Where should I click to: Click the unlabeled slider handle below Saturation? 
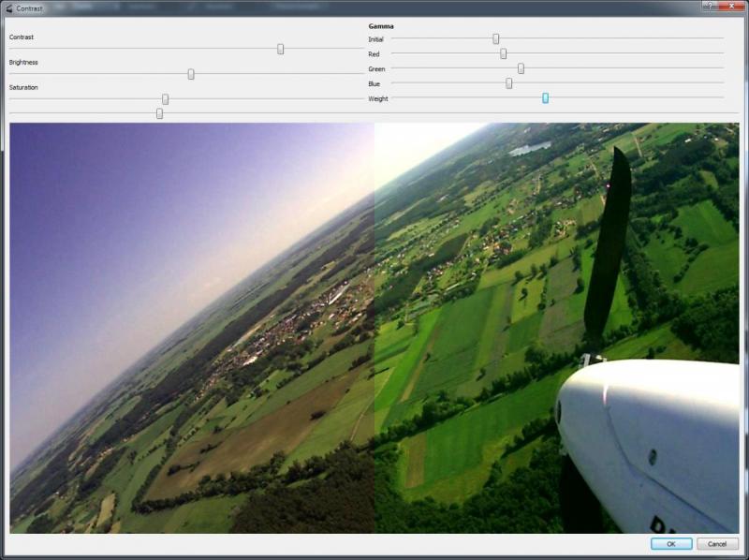(x=159, y=113)
